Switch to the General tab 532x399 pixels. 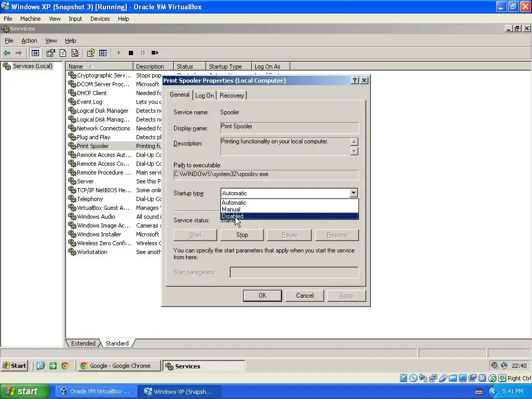[x=179, y=95]
